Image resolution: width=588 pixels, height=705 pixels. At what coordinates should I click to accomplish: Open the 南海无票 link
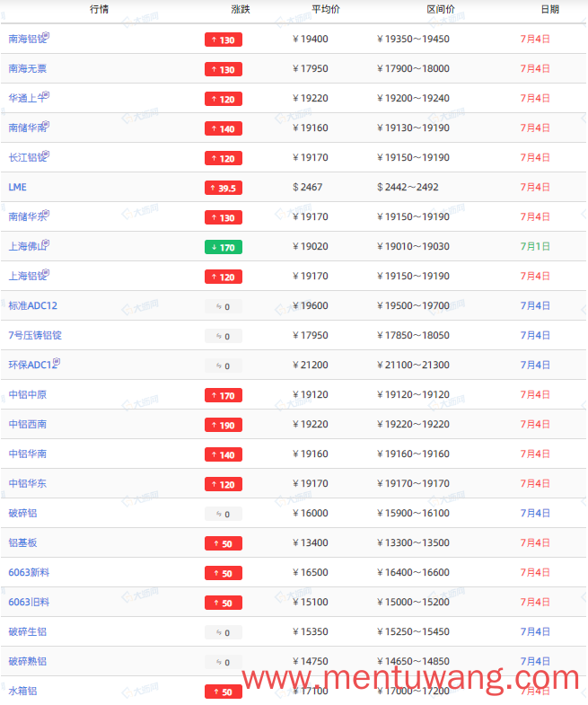28,69
